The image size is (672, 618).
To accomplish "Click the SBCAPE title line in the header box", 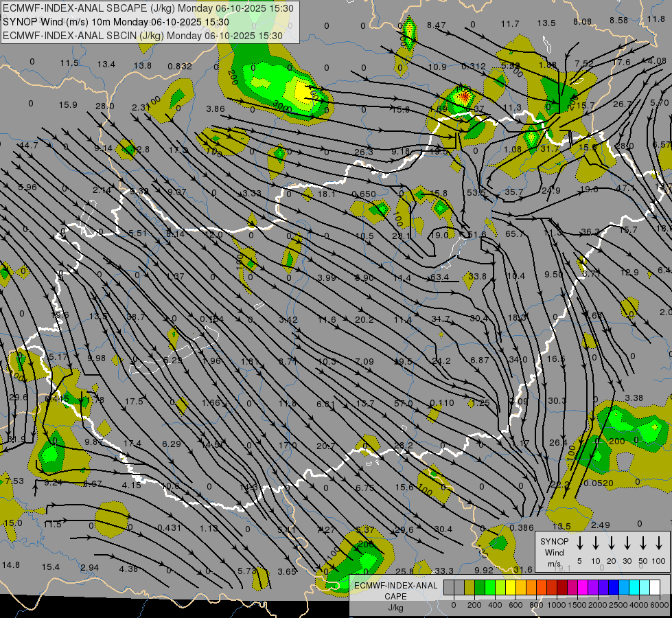I will point(148,8).
